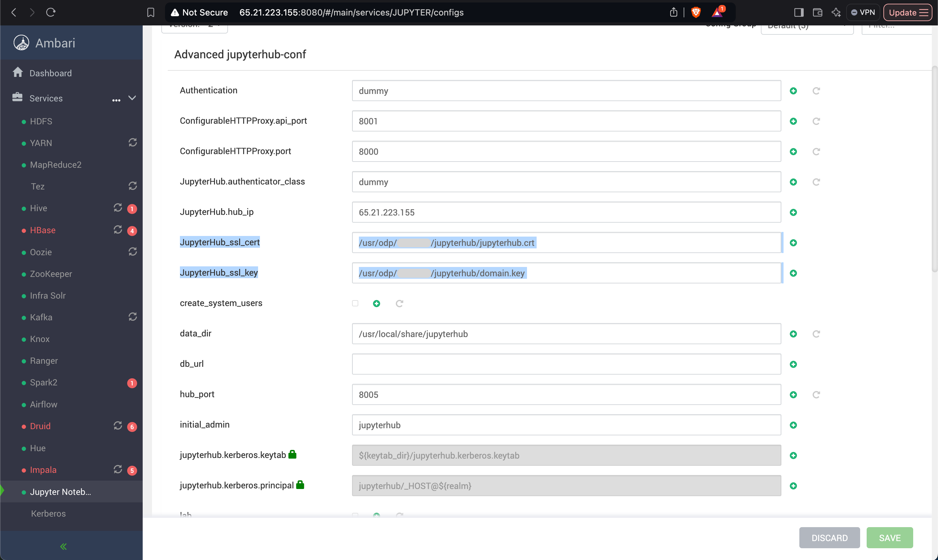Undo changes to JupyterHub.authenticator_class value
The width and height of the screenshot is (938, 560).
coord(816,182)
